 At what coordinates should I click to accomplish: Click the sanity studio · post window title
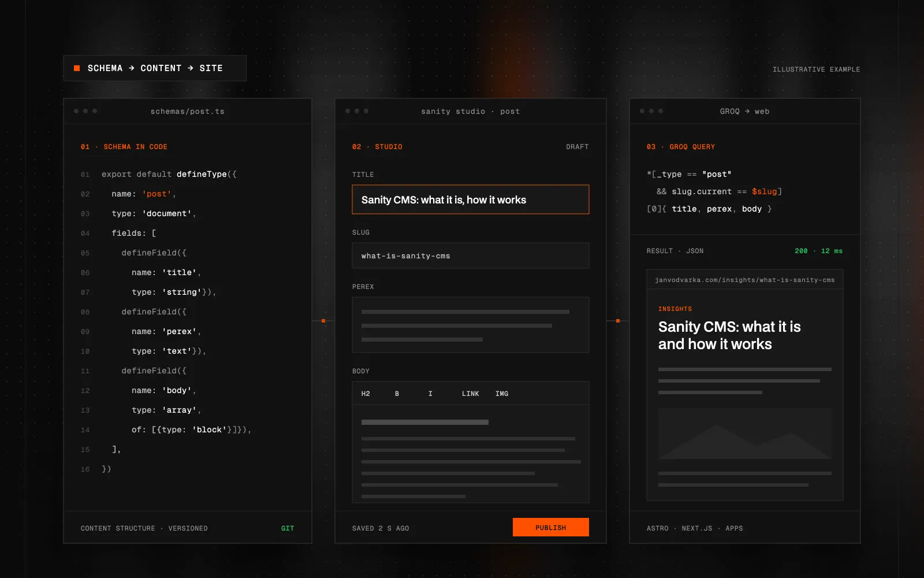471,112
